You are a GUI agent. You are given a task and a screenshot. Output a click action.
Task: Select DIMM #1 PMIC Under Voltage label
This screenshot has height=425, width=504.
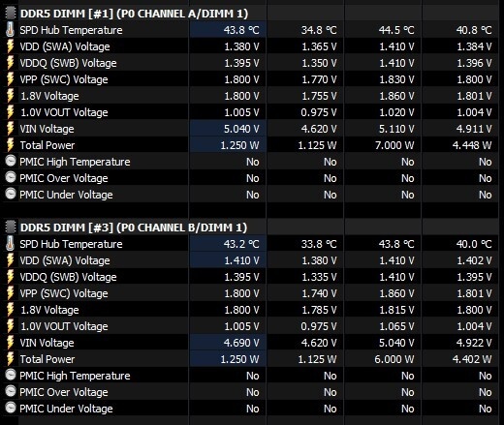click(66, 195)
